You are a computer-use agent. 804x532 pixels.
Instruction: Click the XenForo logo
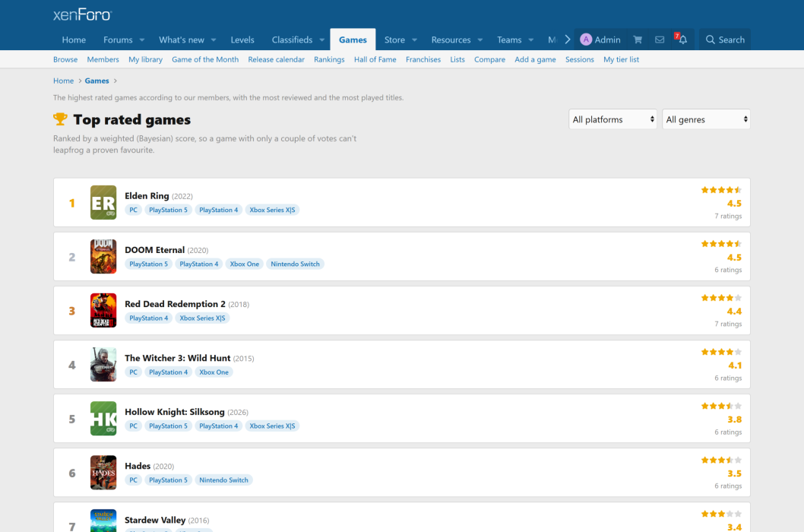click(83, 14)
